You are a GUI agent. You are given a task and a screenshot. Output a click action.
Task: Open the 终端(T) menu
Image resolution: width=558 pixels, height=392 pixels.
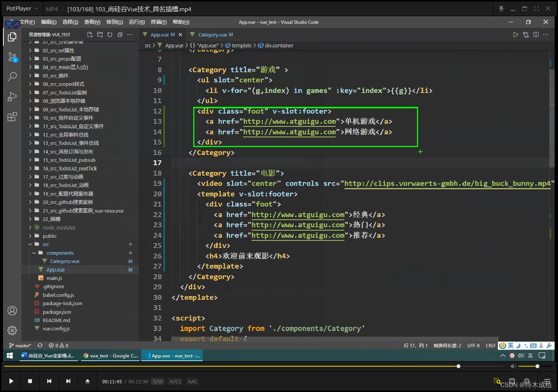(x=159, y=22)
